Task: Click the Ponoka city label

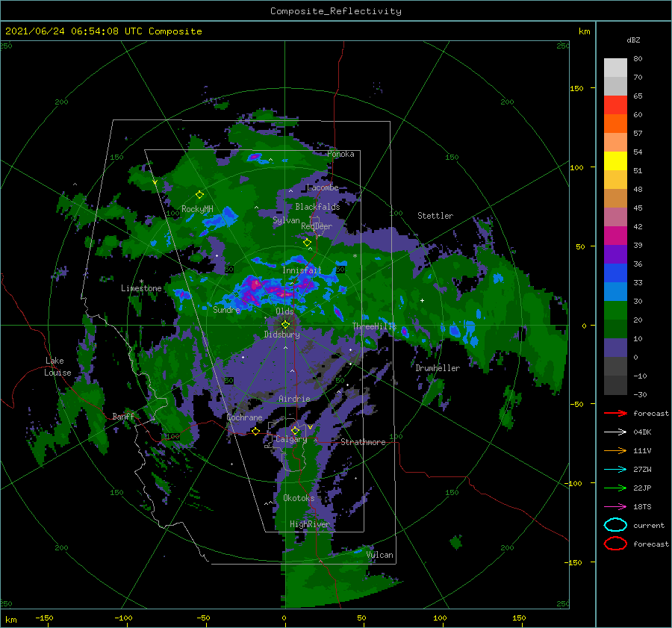Action: click(x=340, y=154)
